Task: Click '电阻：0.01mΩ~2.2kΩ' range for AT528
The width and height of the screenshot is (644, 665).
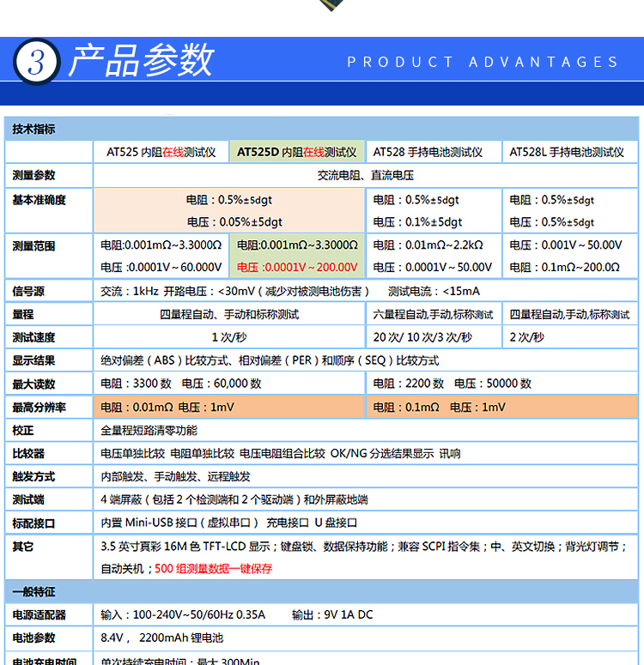Action: tap(428, 245)
